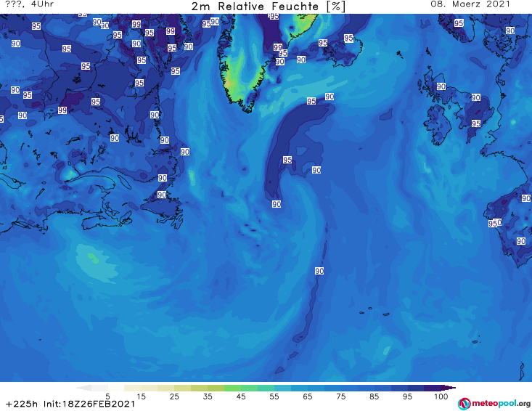
Task: Click the '90' contour label over Scotland
Action: pos(441,86)
